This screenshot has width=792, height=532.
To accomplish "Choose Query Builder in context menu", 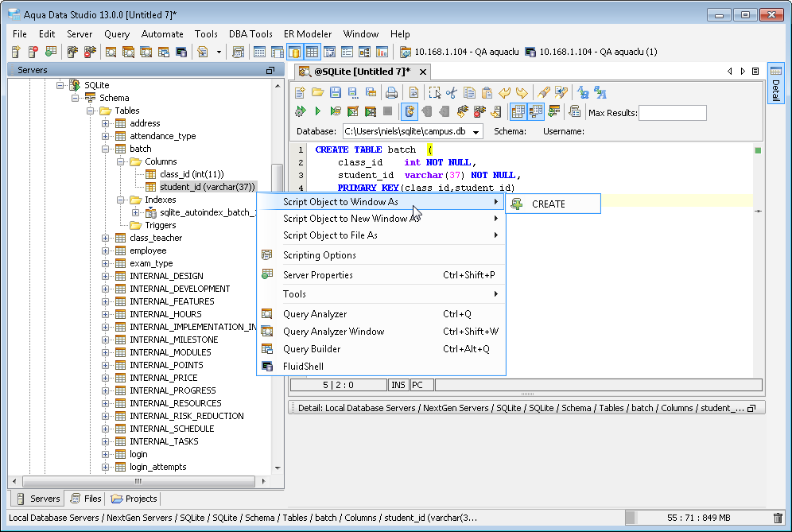I will [x=382, y=349].
